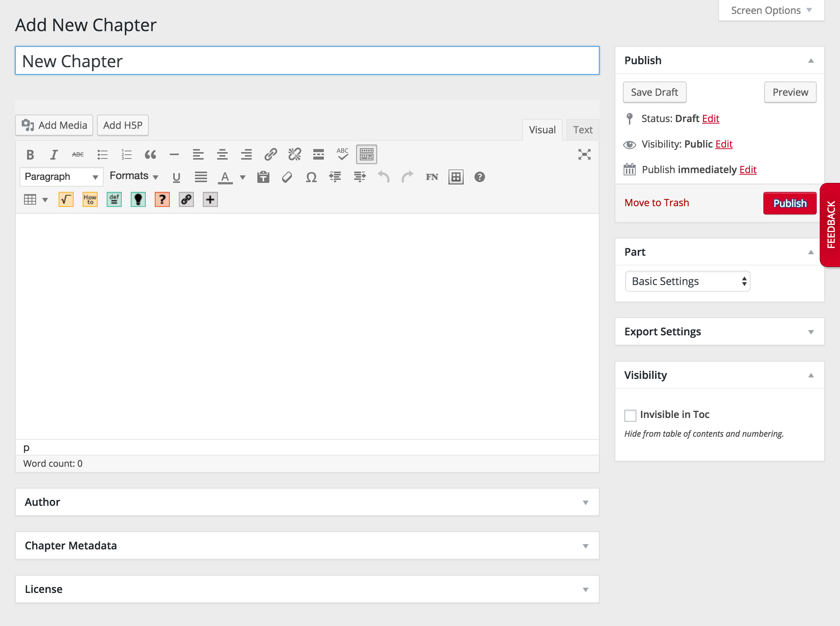The image size is (840, 626).
Task: Justify the text alignment
Action: tap(201, 177)
